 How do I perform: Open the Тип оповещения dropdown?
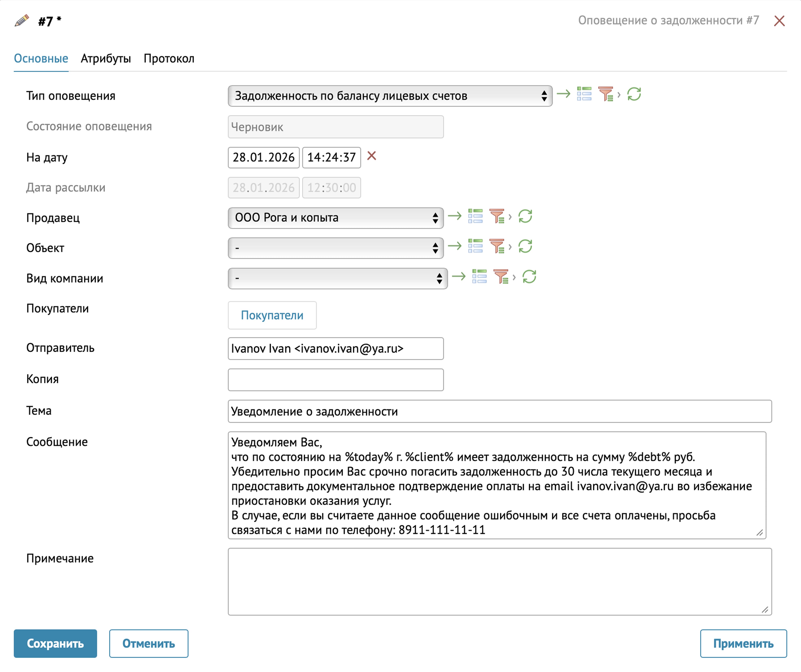[x=390, y=96]
